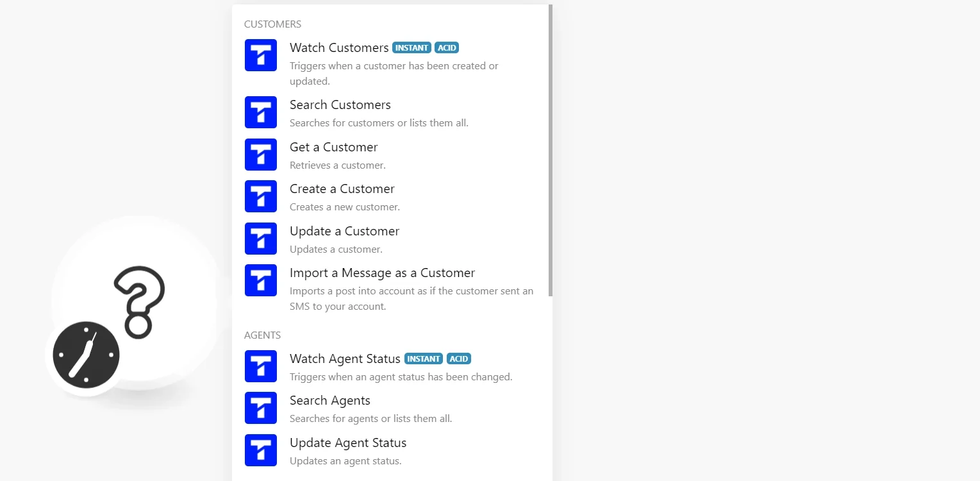
Task: Open the clock schedule icon on the empty module
Action: [x=86, y=355]
